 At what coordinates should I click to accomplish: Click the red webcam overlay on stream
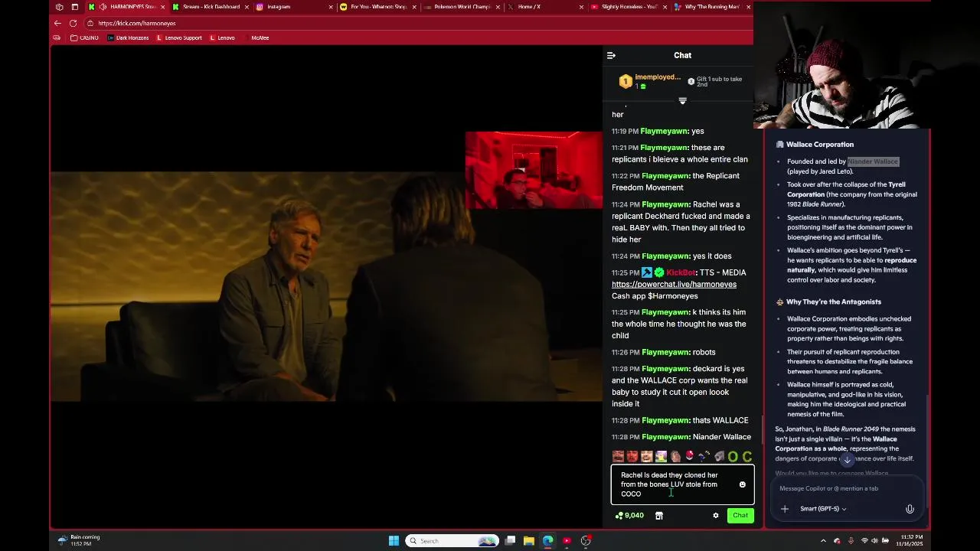[x=534, y=170]
